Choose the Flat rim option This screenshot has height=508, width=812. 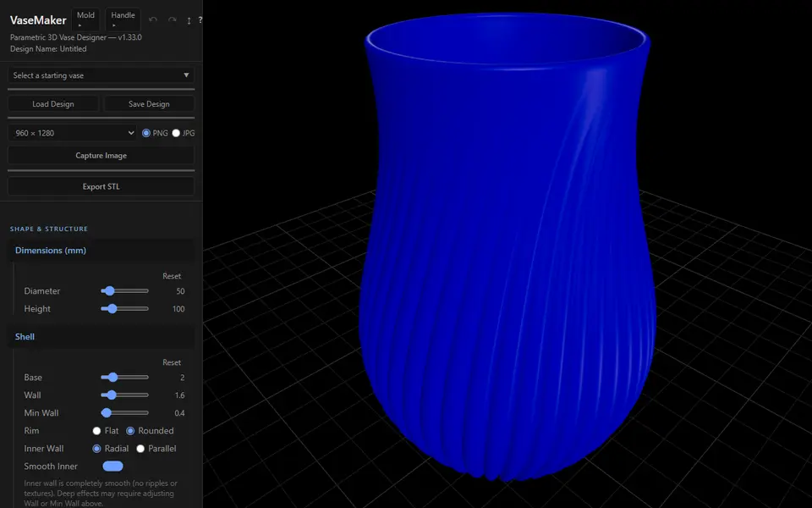[96, 431]
